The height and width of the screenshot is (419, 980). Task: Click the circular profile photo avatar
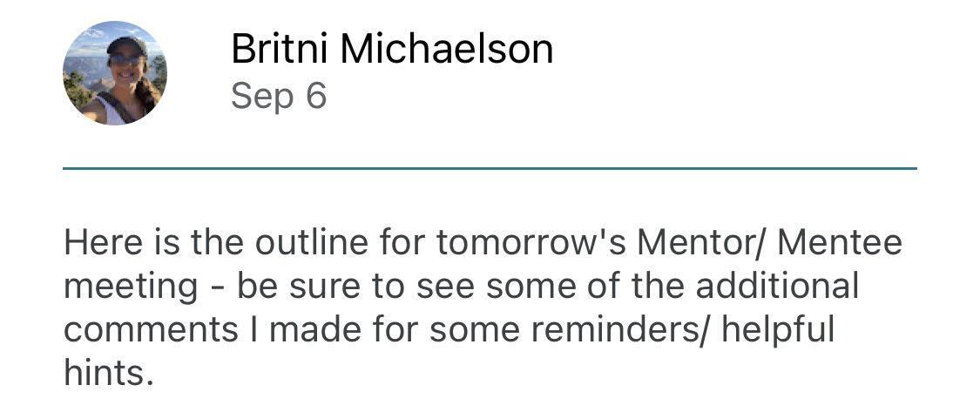(x=115, y=73)
